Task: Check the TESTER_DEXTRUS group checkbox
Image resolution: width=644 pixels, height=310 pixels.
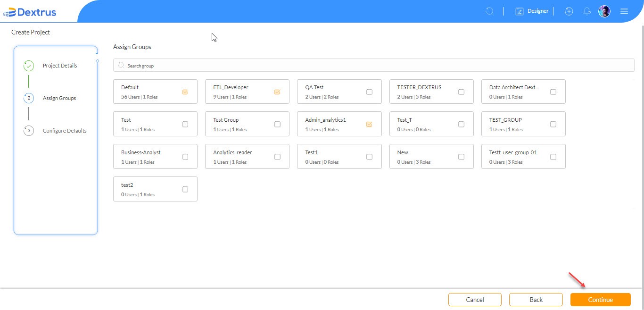Action: [x=461, y=92]
